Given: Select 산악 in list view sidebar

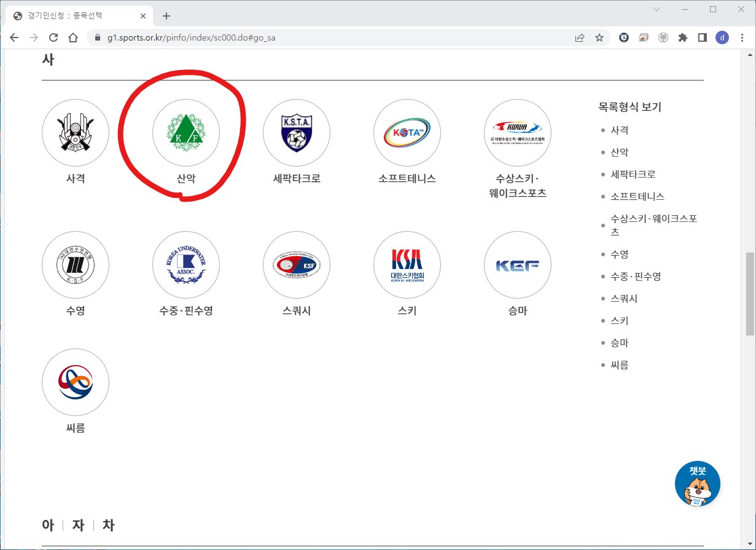Looking at the screenshot, I should click(619, 152).
